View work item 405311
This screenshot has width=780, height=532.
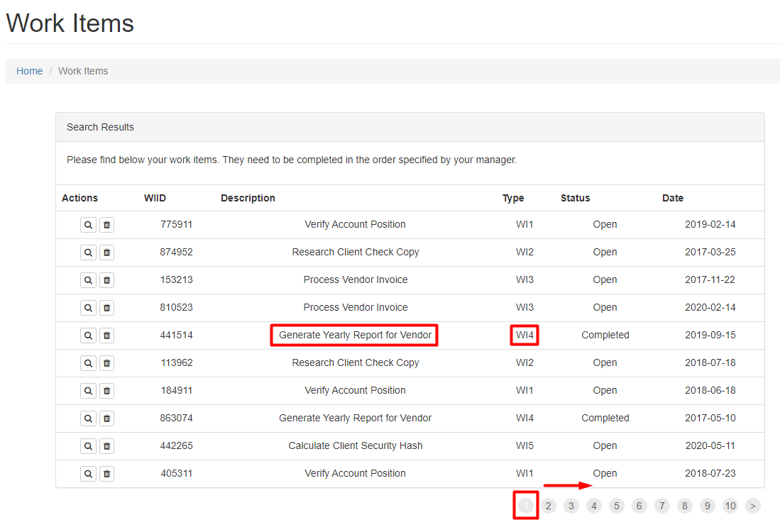88,474
